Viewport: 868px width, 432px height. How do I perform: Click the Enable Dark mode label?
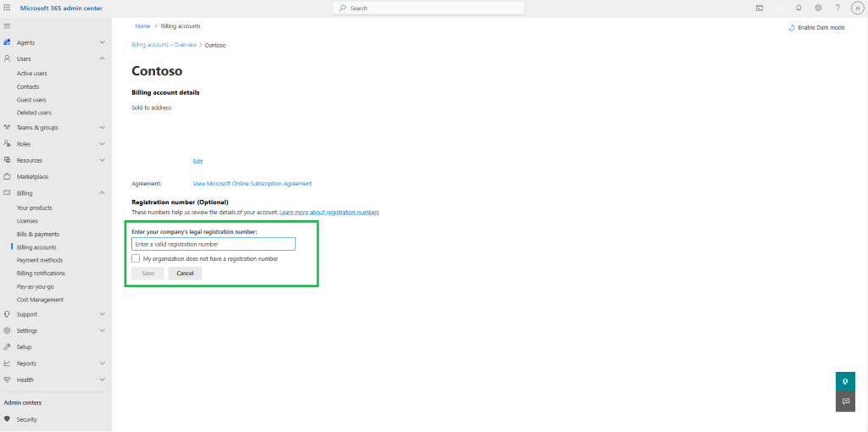[821, 28]
